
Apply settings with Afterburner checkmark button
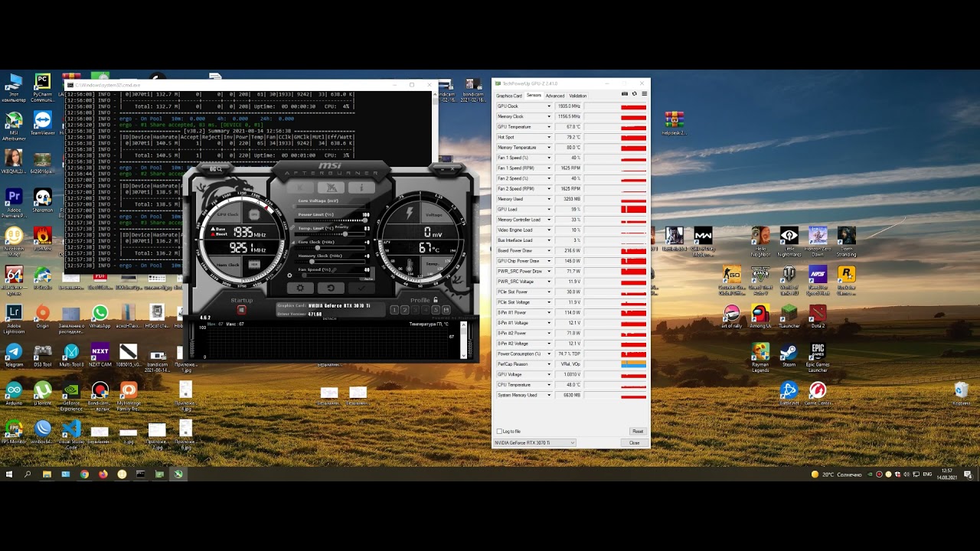point(361,288)
